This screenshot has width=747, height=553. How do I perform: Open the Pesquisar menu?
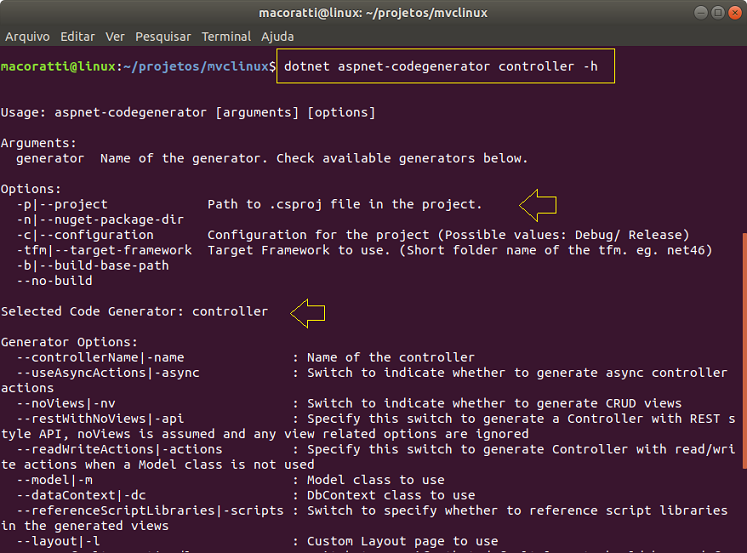pyautogui.click(x=163, y=37)
